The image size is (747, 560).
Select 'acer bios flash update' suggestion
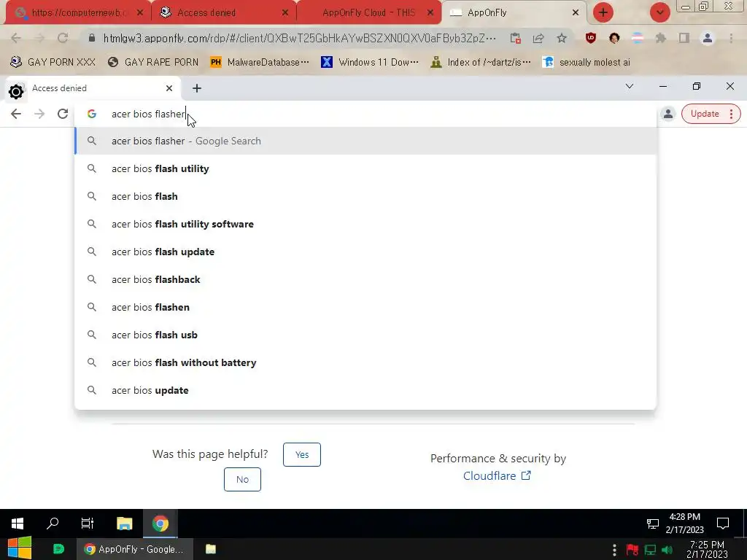click(x=365, y=252)
